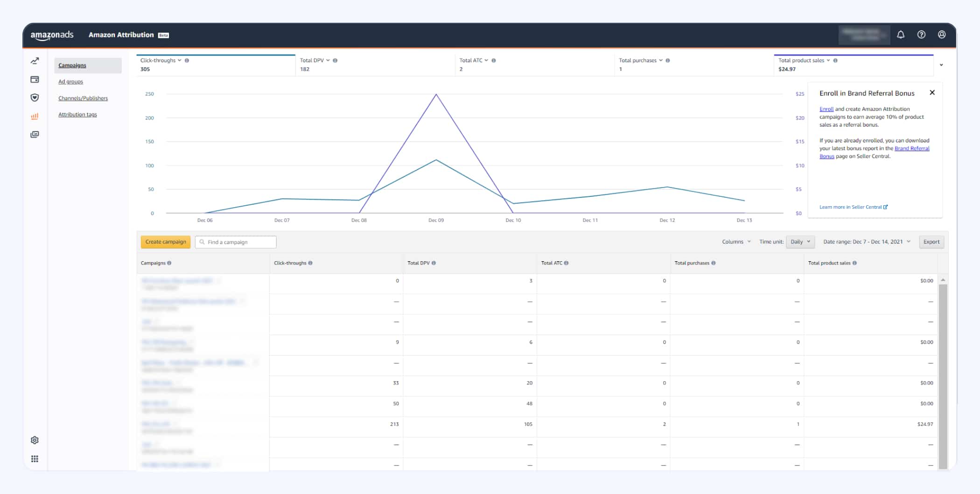Click the blurred account name in header
Image resolution: width=980 pixels, height=494 pixels.
[x=864, y=35]
